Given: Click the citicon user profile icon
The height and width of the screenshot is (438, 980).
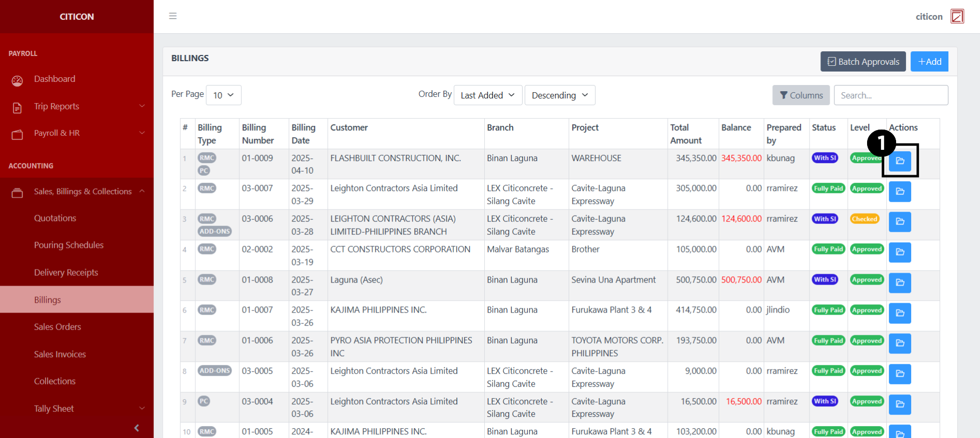Looking at the screenshot, I should (x=957, y=17).
